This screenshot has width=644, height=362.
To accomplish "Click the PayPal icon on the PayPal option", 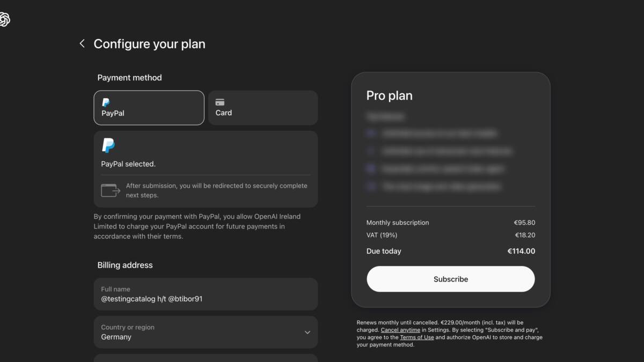I will (107, 102).
